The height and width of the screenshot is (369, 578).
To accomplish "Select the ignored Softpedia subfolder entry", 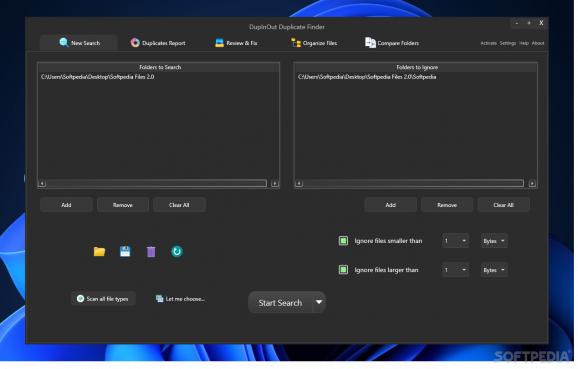I will coord(367,77).
